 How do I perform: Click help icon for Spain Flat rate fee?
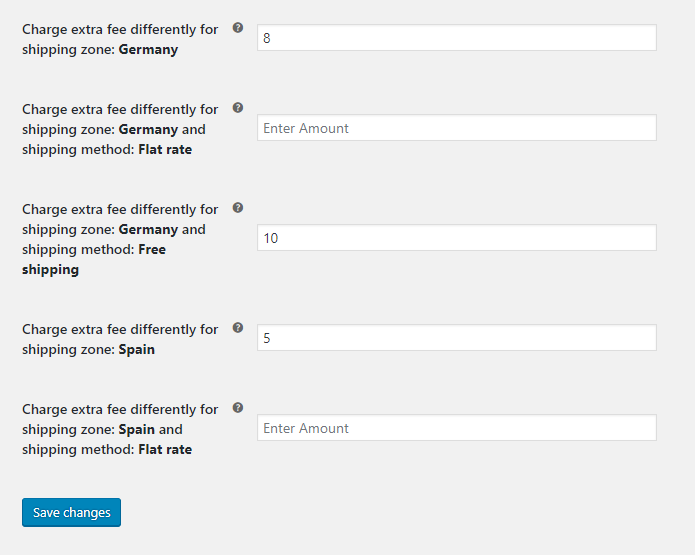pyautogui.click(x=238, y=408)
